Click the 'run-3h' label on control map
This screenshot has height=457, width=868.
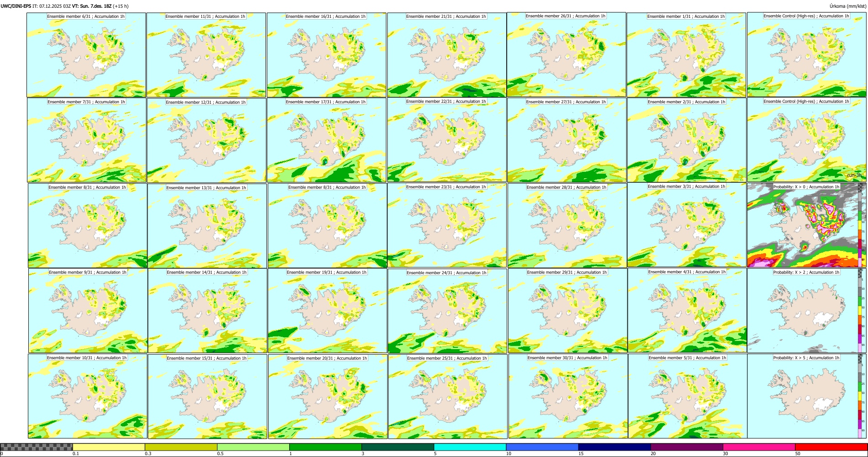[854, 175]
